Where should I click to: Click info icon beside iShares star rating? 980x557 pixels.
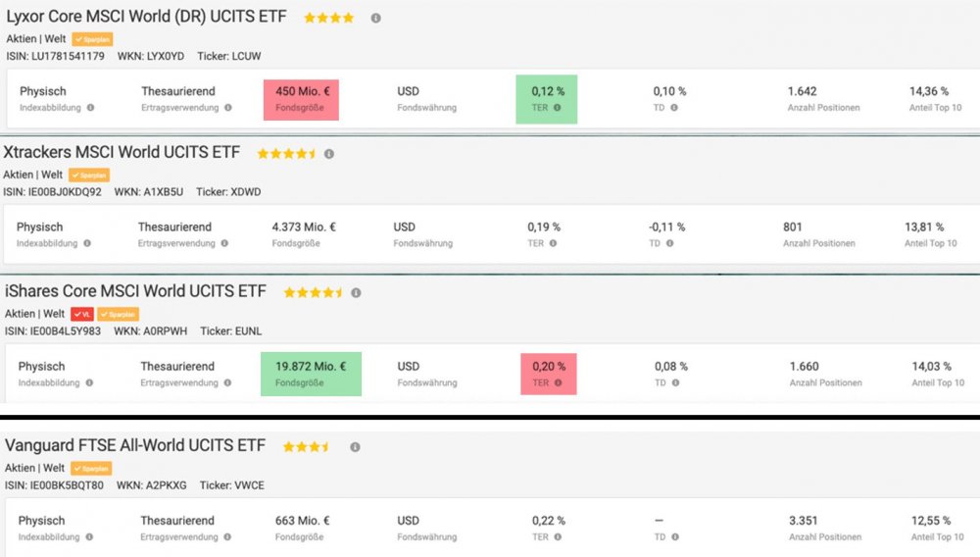pos(356,292)
